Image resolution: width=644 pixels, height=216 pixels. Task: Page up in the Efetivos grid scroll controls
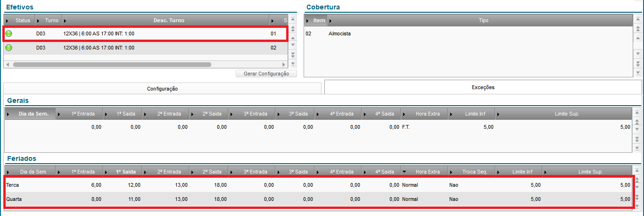293,28
